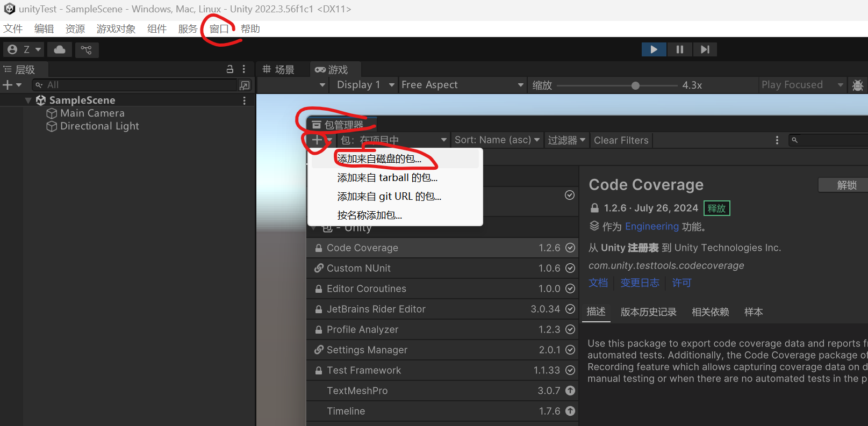This screenshot has height=426, width=868.
Task: Collapse the SampleScene tree arrow
Action: click(28, 100)
